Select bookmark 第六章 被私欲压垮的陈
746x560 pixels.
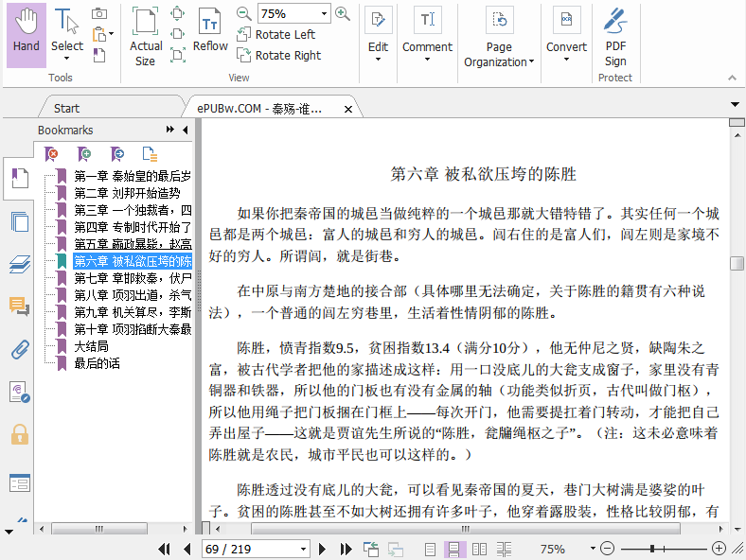[133, 261]
